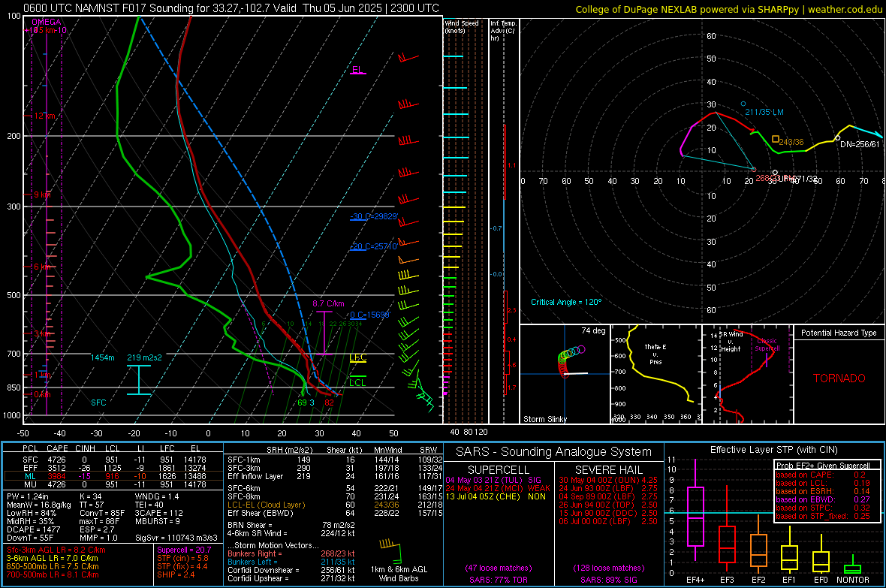Click the 8.7 C/km lapse rate label

(x=328, y=303)
